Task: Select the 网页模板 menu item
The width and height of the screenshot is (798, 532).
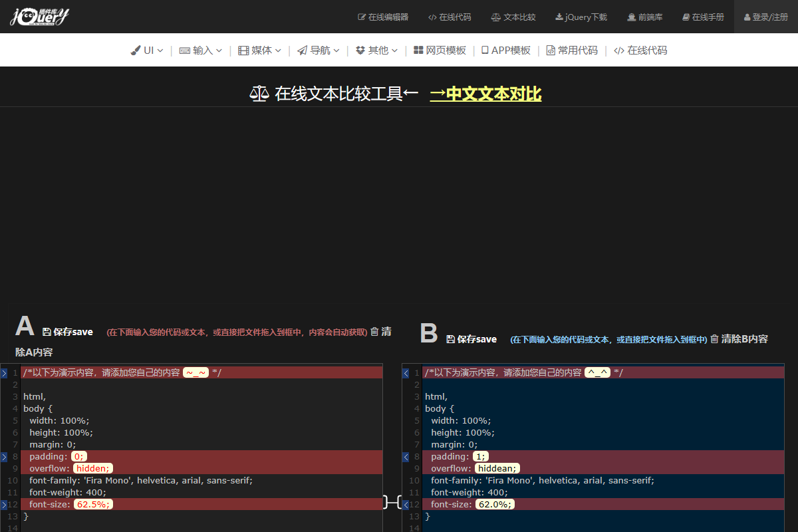Action: point(439,49)
